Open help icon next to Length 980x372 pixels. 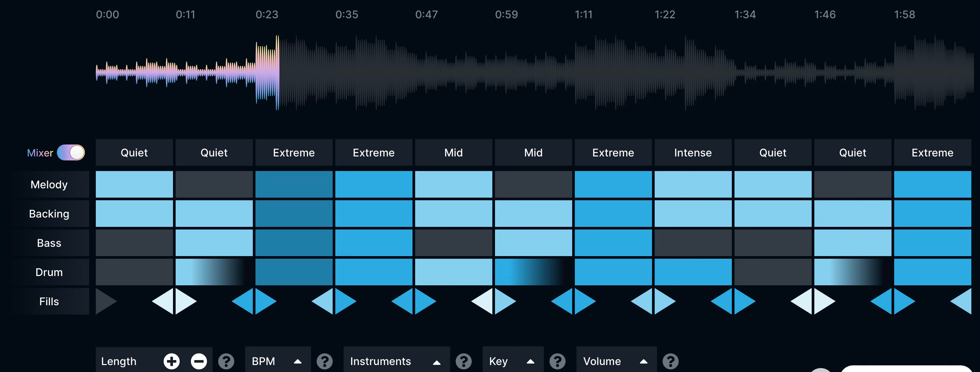point(226,361)
